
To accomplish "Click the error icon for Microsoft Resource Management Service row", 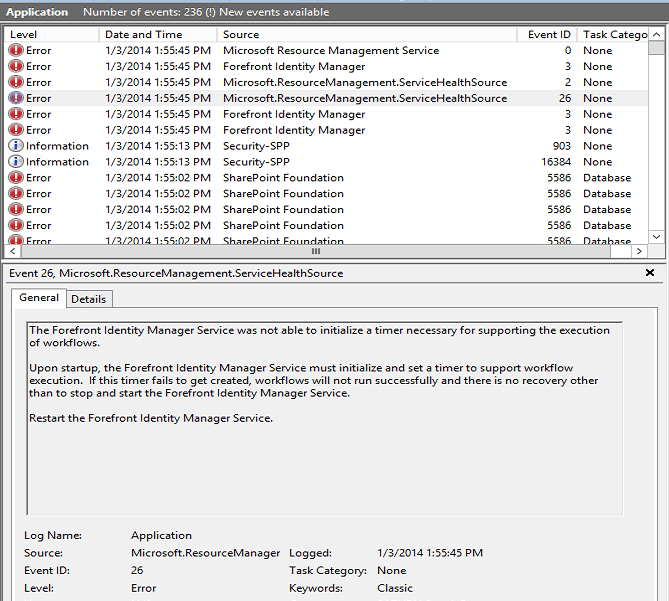I will click(16, 50).
